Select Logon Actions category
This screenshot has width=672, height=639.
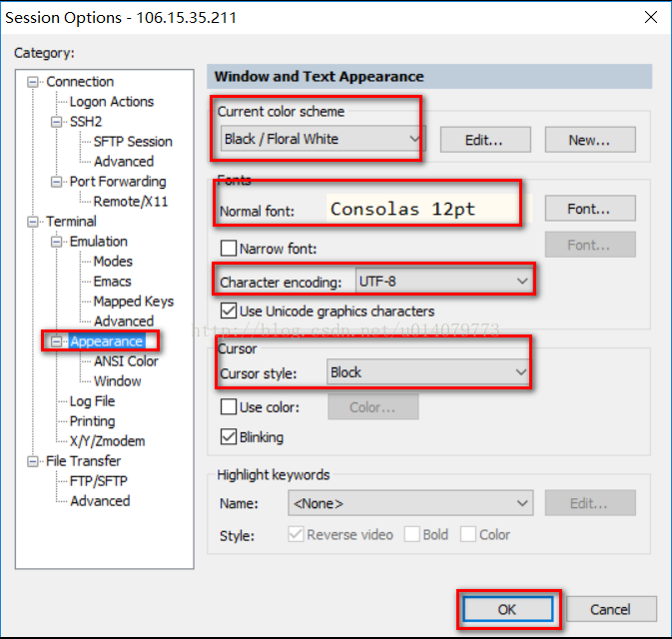tap(112, 102)
